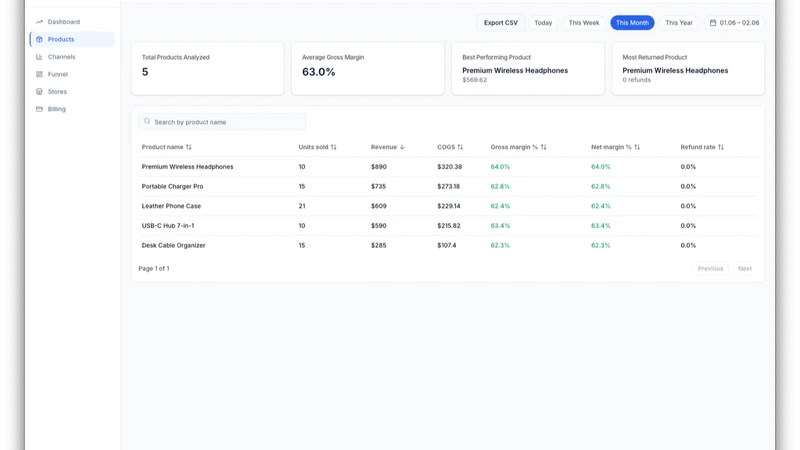Select the Leather Phone Case row name

pyautogui.click(x=171, y=206)
